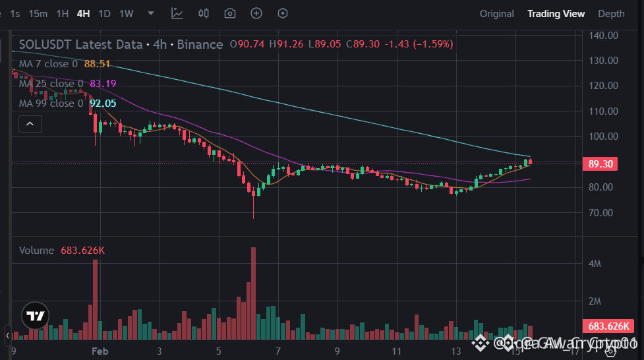Image resolution: width=644 pixels, height=360 pixels.
Task: Open chart settings hexagon icon
Action: click(283, 14)
